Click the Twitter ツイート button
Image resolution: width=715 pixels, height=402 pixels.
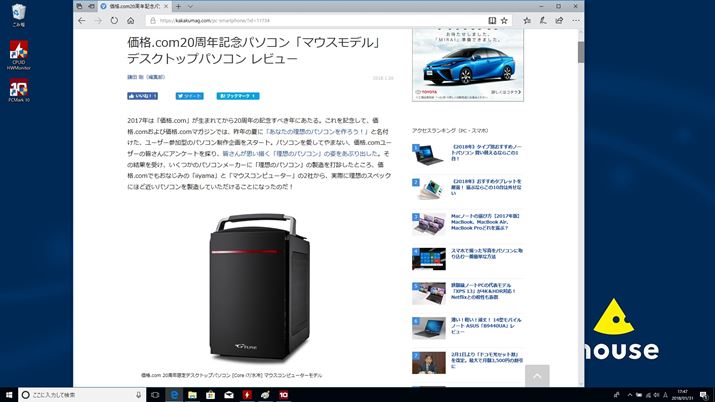click(189, 96)
